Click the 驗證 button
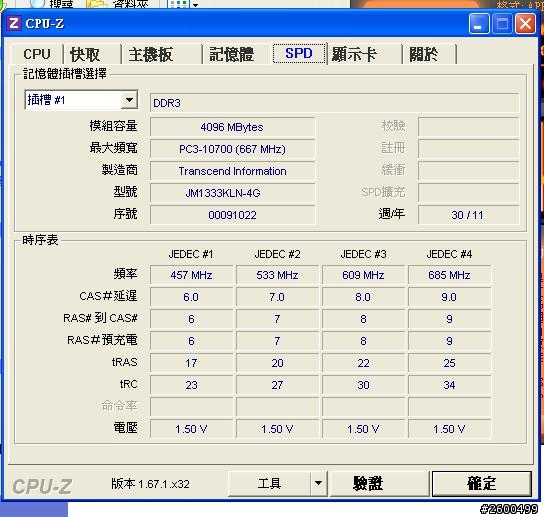This screenshot has width=544, height=517. point(379,483)
